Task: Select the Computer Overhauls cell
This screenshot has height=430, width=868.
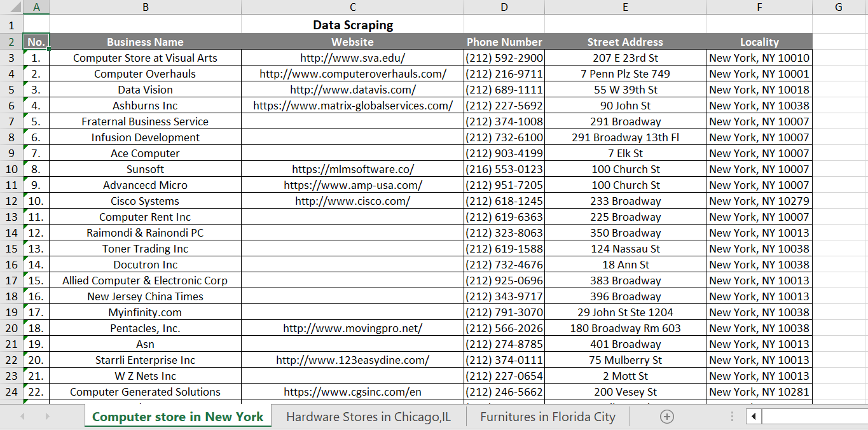Action: [x=145, y=74]
